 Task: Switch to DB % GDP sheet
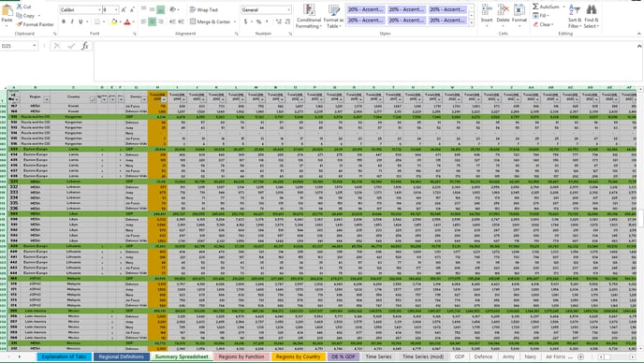[x=343, y=356]
